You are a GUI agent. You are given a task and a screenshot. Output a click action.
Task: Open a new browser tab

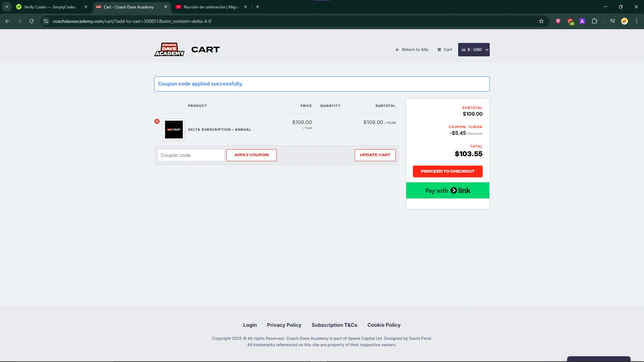[258, 7]
